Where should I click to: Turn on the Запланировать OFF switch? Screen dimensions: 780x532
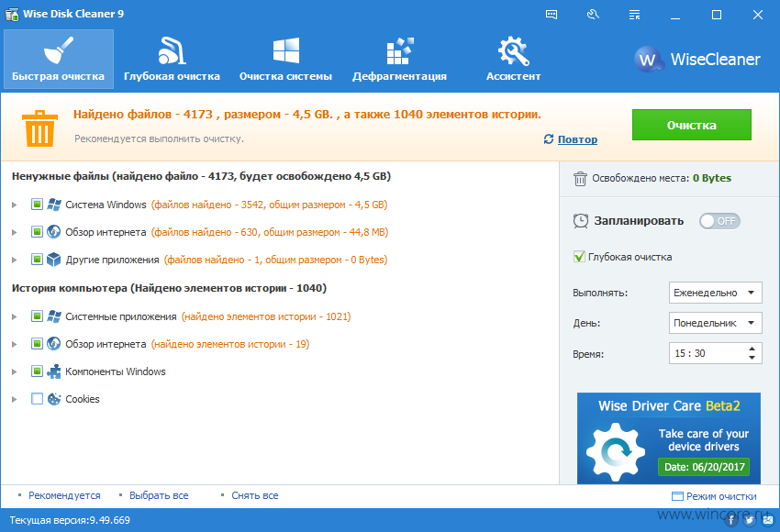(719, 221)
